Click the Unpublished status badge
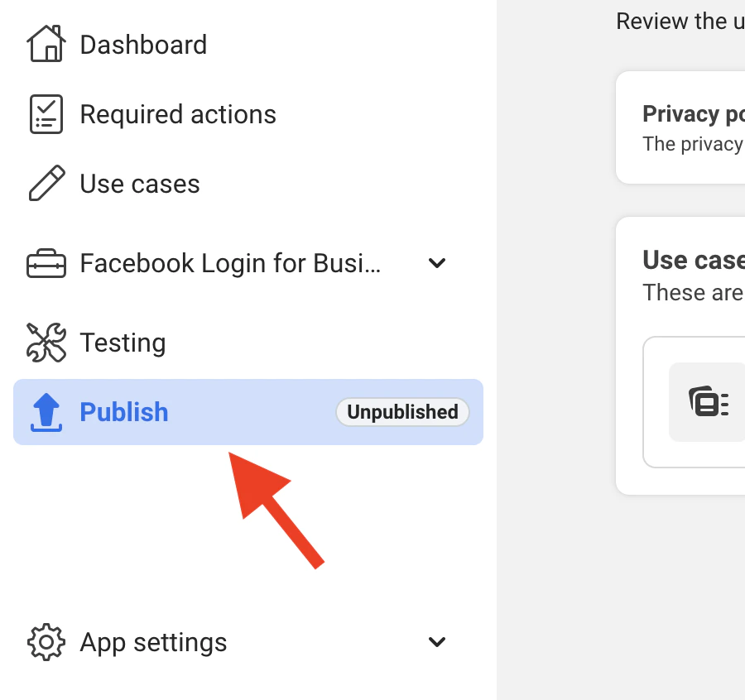Image resolution: width=745 pixels, height=700 pixels. coord(402,411)
